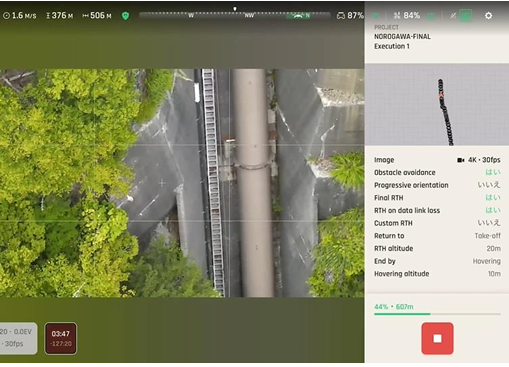Screen dimensions: 509x367
Task: Select the NOROGAWA-FINAL project name
Action: tap(402, 36)
